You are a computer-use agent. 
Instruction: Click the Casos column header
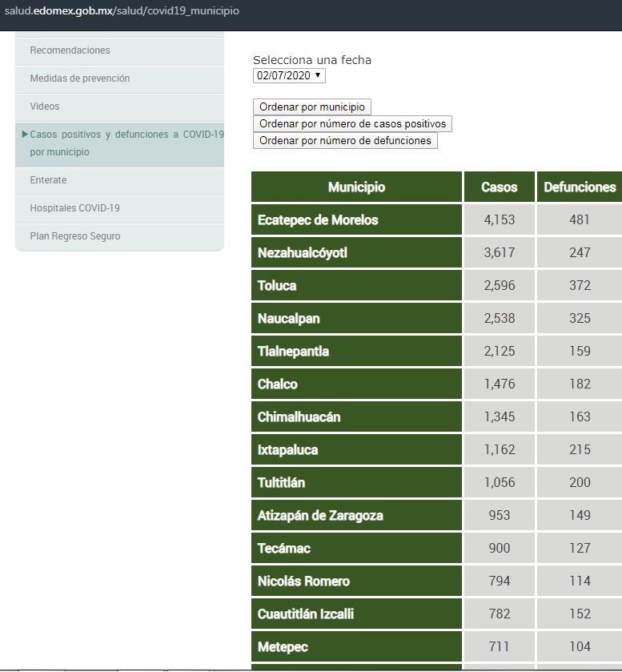[x=499, y=187]
